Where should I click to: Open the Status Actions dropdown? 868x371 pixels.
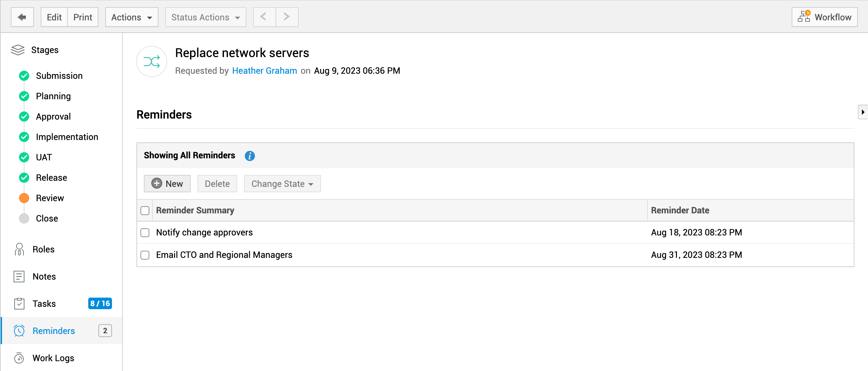tap(205, 17)
